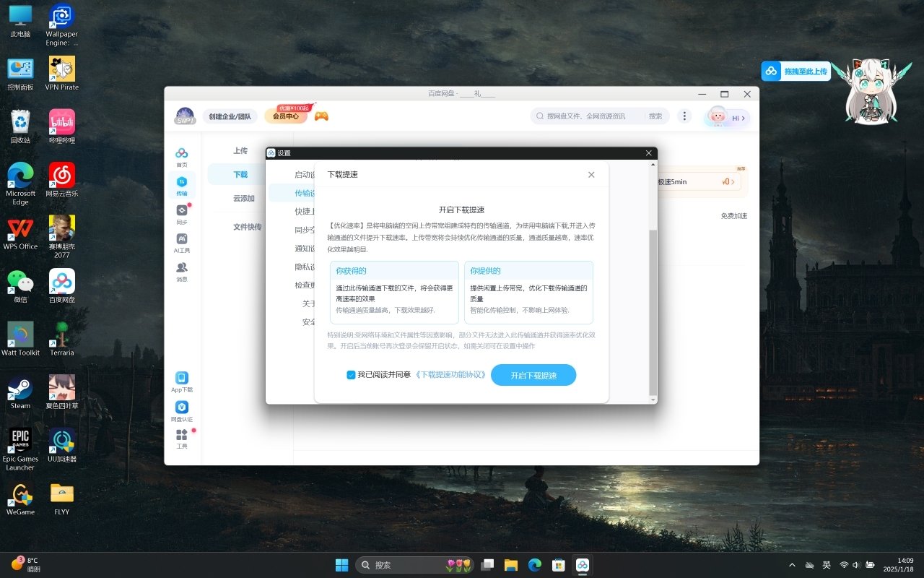Click the 你提供的 info card header
The image size is (924, 578).
tap(528, 271)
